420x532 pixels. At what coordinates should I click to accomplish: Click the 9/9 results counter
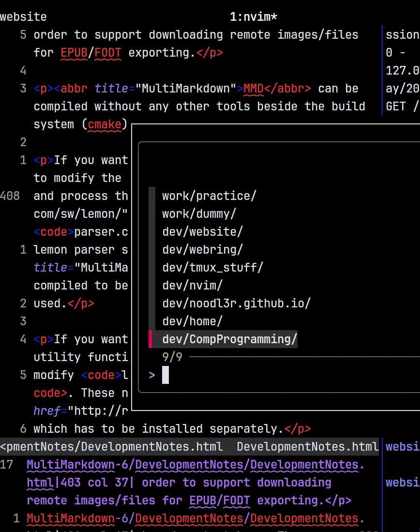coord(172,357)
